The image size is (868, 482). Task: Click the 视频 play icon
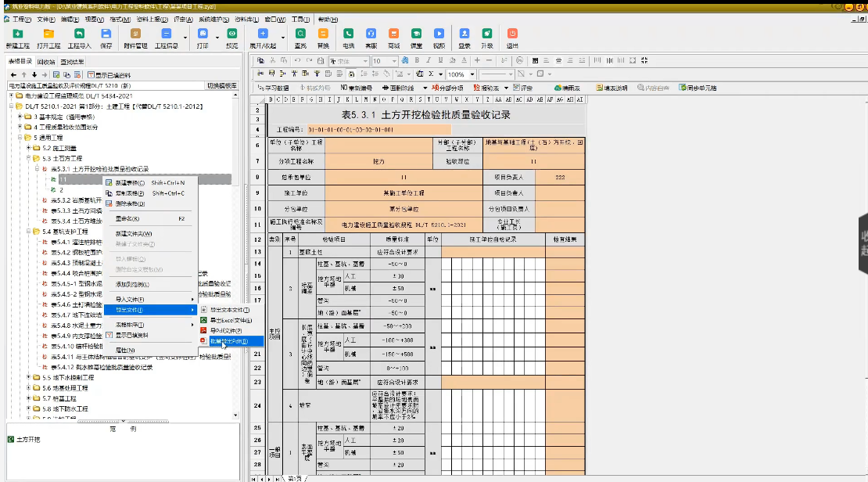[439, 38]
